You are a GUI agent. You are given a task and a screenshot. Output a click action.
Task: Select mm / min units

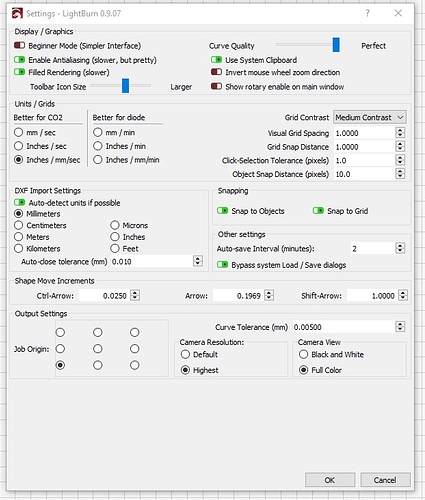pyautogui.click(x=98, y=132)
